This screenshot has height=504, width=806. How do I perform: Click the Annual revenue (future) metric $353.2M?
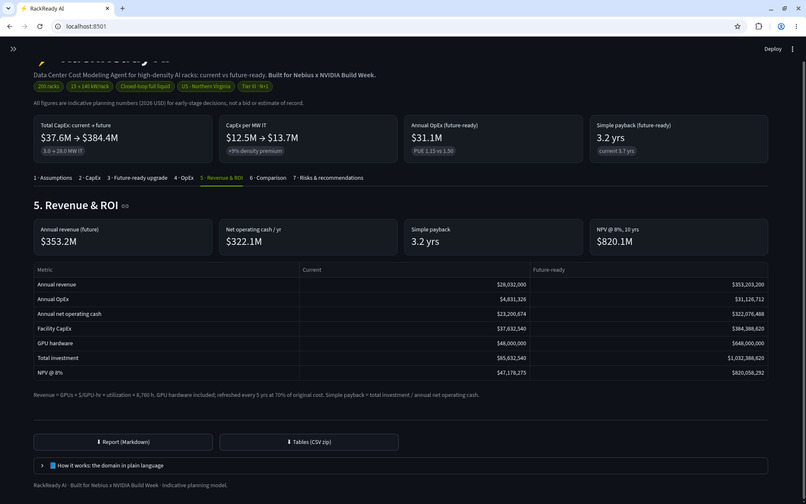(123, 237)
